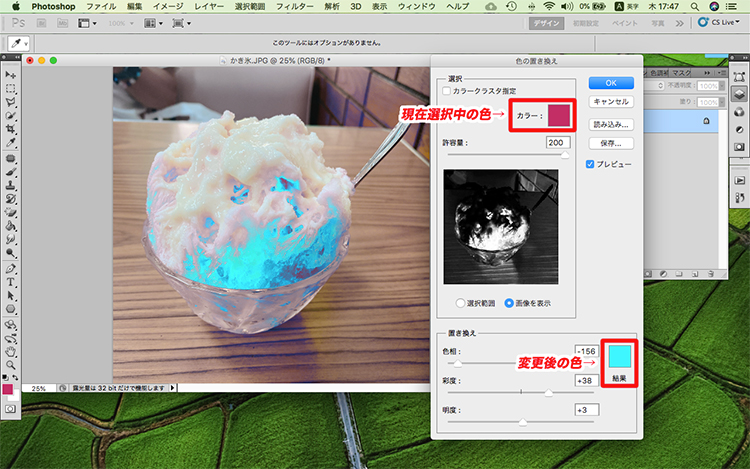Select the Rectangular Marquee tool
Screen dimensions: 750x469
coord(11,89)
